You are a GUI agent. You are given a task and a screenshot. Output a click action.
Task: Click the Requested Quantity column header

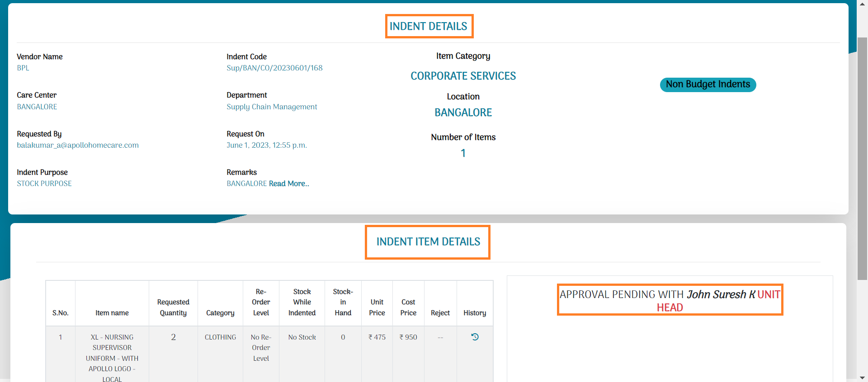coord(173,307)
